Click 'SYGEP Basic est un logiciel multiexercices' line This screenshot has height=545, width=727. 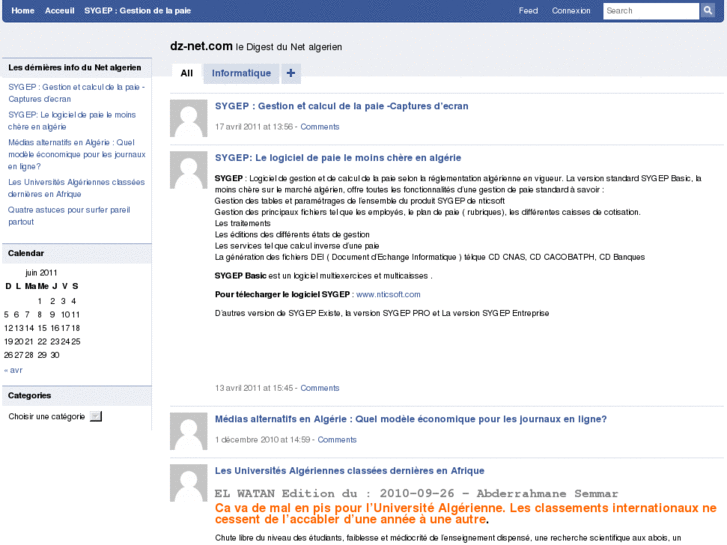323,276
